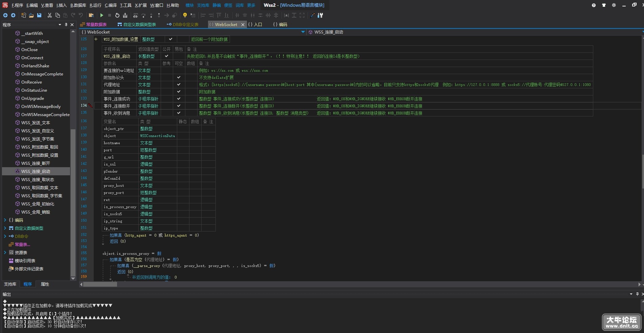Expand the 自定义数据类型 tree node
Image resolution: width=644 pixels, height=333 pixels.
pos(5,228)
